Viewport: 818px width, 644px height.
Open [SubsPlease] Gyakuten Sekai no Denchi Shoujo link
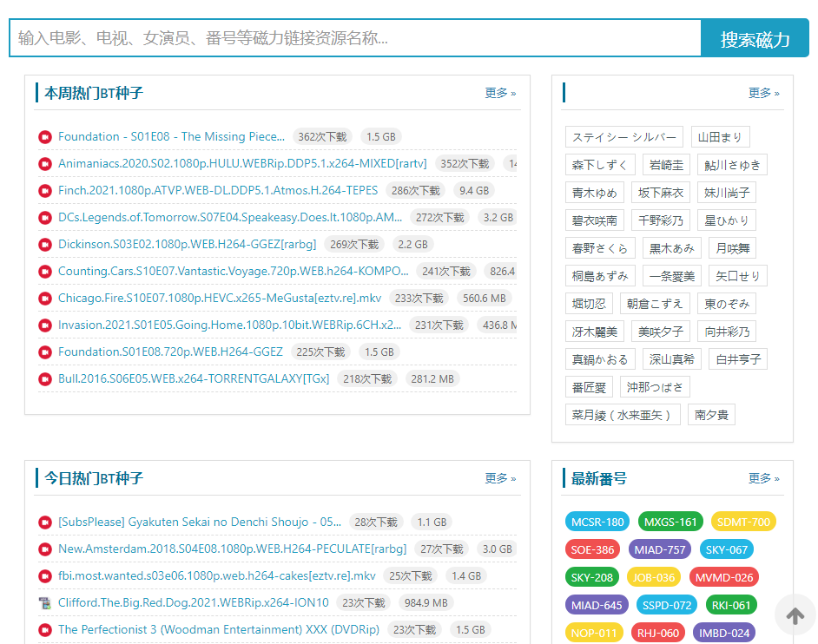click(x=200, y=522)
